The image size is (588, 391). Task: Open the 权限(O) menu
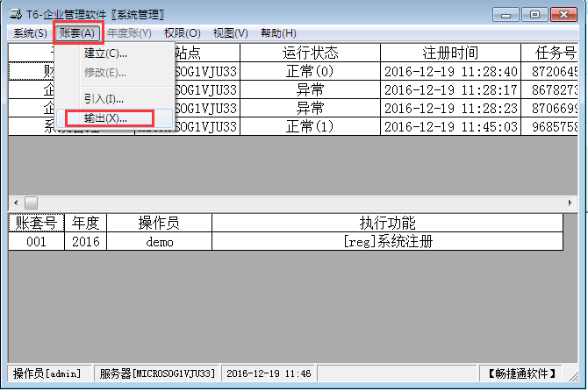coord(182,33)
